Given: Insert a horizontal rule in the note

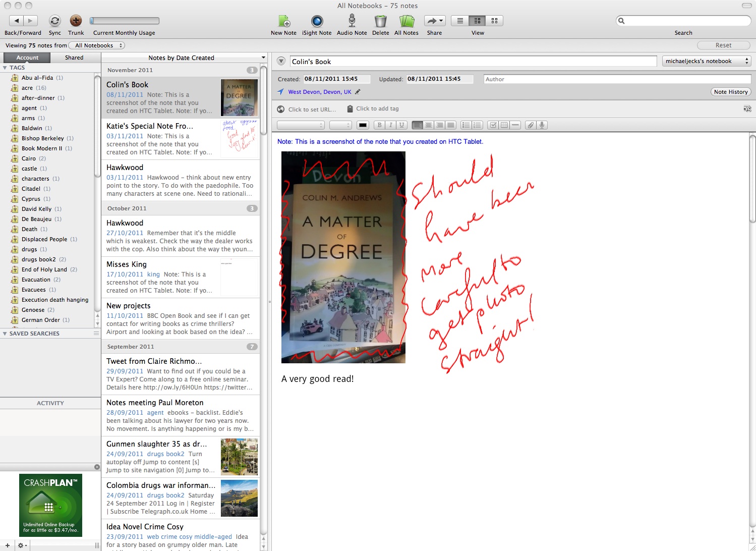Looking at the screenshot, I should pyautogui.click(x=515, y=125).
